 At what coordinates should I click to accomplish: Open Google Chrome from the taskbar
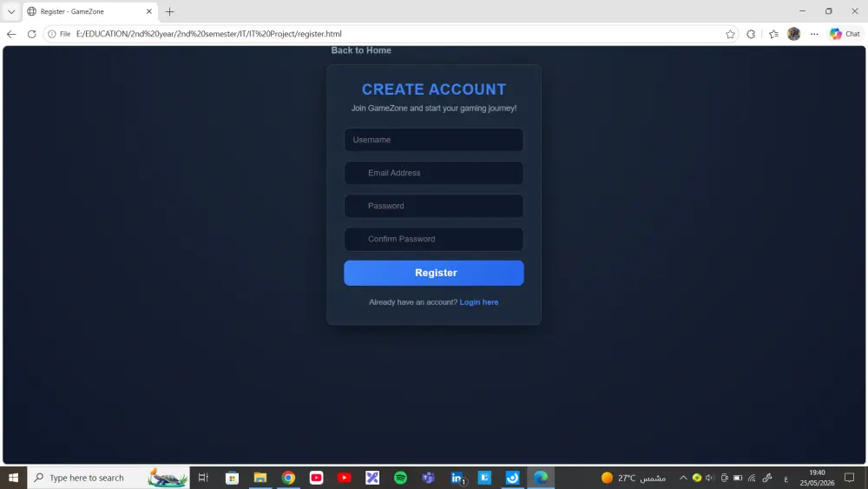point(288,478)
